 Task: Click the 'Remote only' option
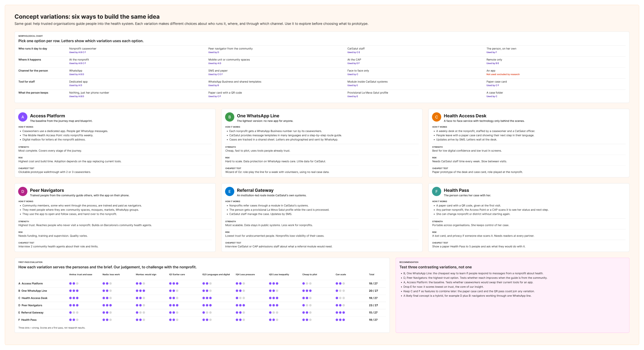click(494, 60)
